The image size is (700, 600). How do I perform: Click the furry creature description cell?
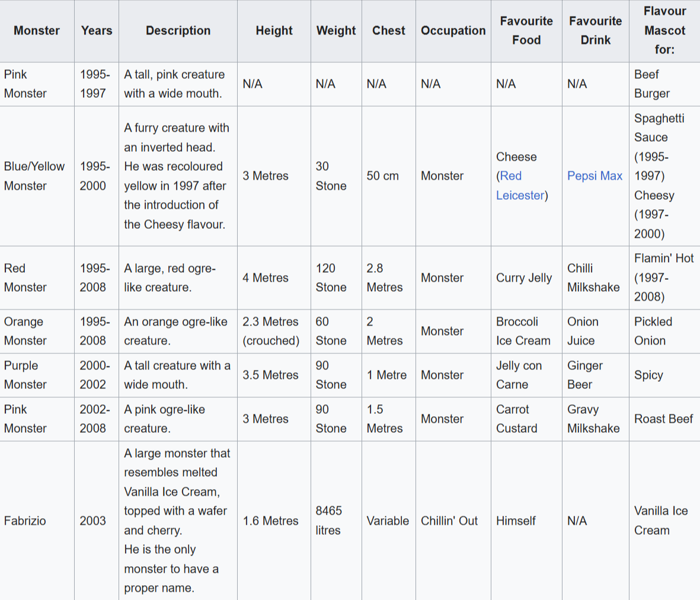point(178,176)
